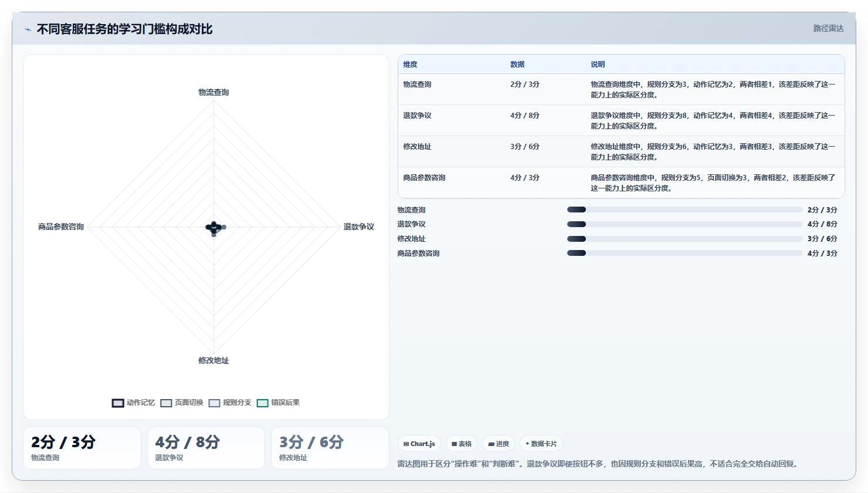The image size is (868, 493).
Task: Click the 数据卡片 chip
Action: (x=541, y=444)
